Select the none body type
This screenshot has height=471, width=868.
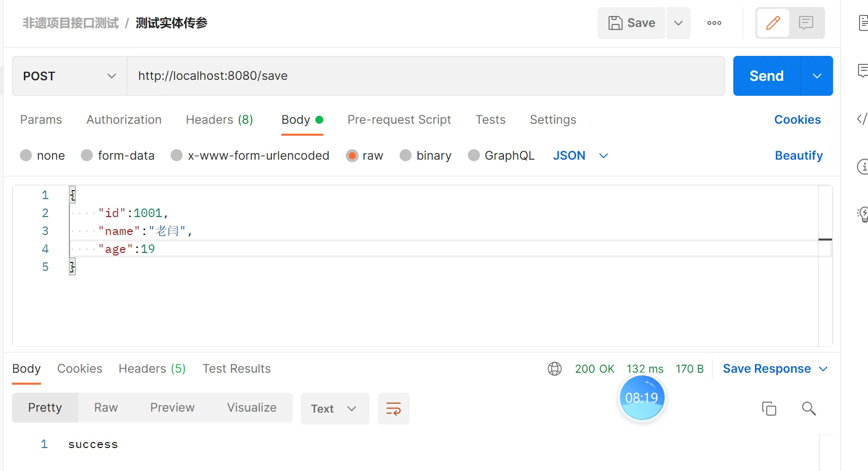(26, 156)
